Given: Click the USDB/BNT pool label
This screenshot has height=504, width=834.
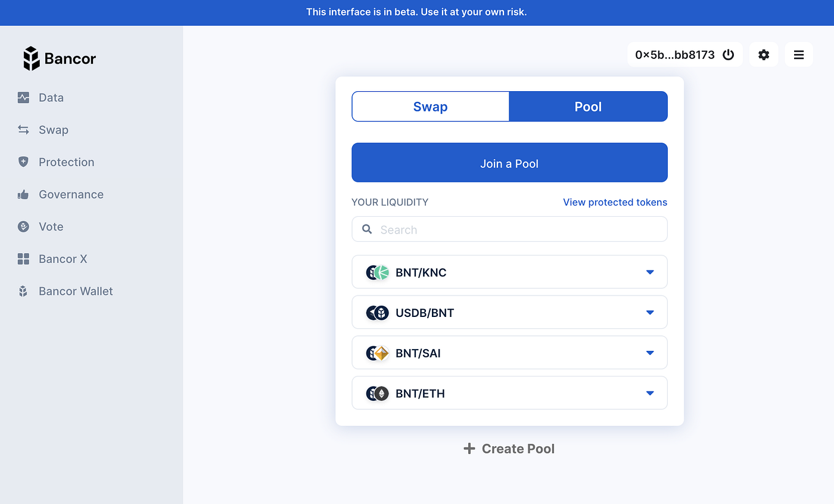Looking at the screenshot, I should [x=425, y=313].
